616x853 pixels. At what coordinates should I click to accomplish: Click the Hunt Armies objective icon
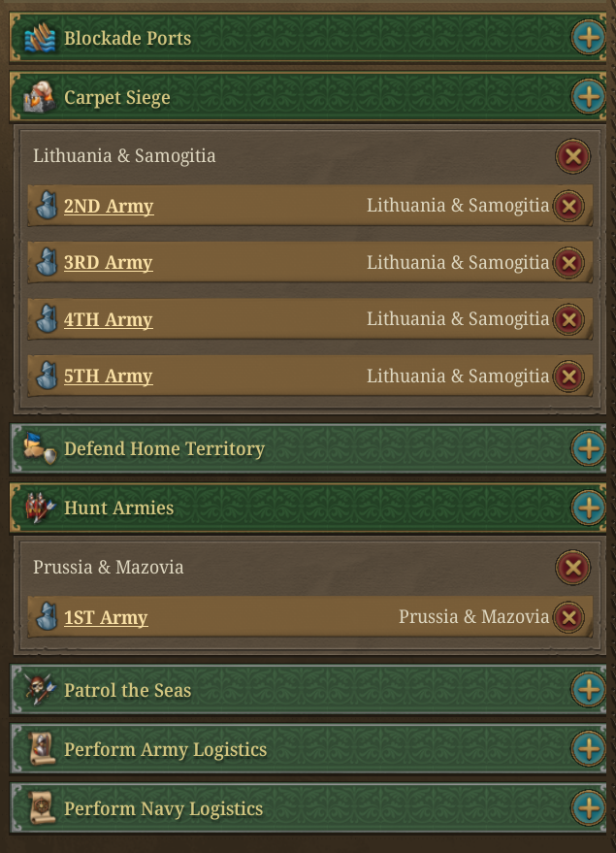[x=41, y=509]
